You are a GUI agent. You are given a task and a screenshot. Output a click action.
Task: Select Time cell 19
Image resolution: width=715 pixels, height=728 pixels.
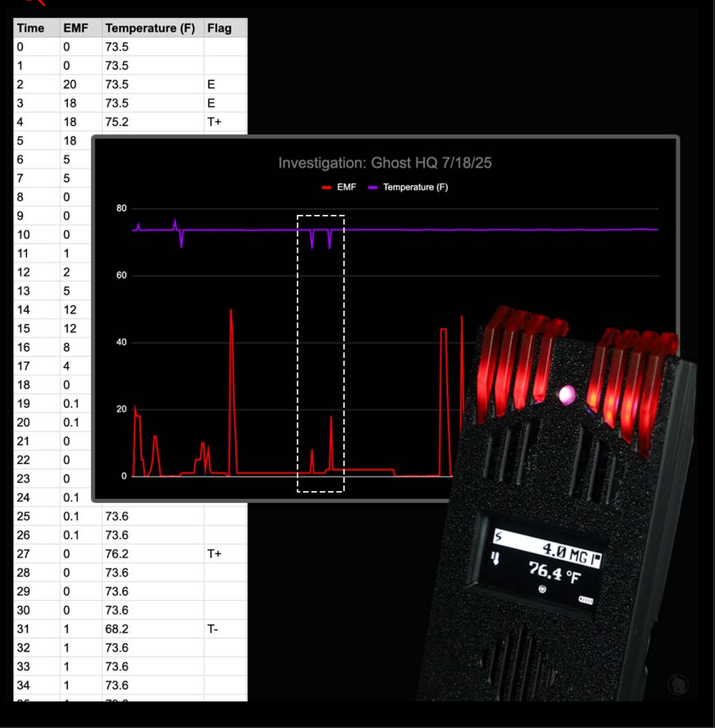click(x=36, y=404)
